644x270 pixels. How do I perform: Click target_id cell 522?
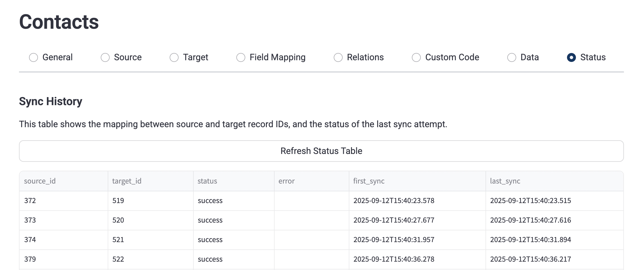(151, 259)
